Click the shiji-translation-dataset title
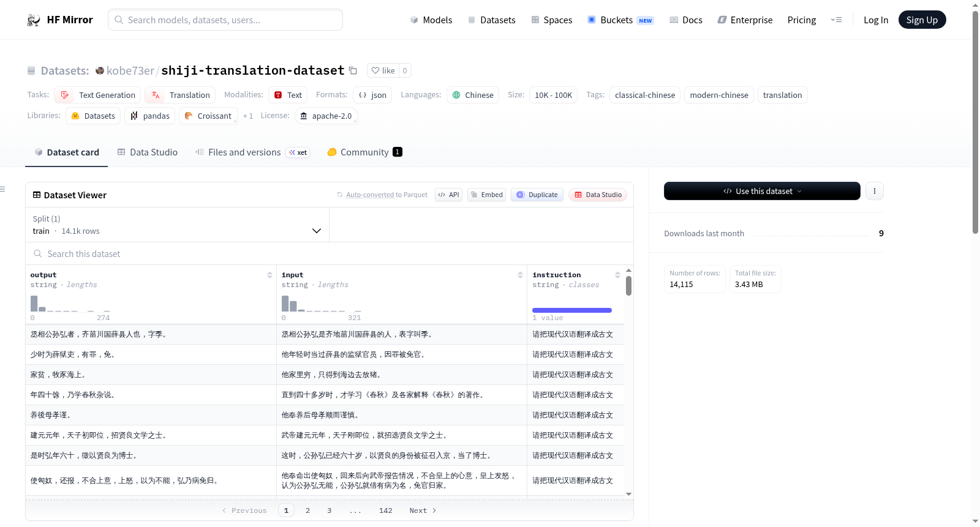 tap(252, 70)
